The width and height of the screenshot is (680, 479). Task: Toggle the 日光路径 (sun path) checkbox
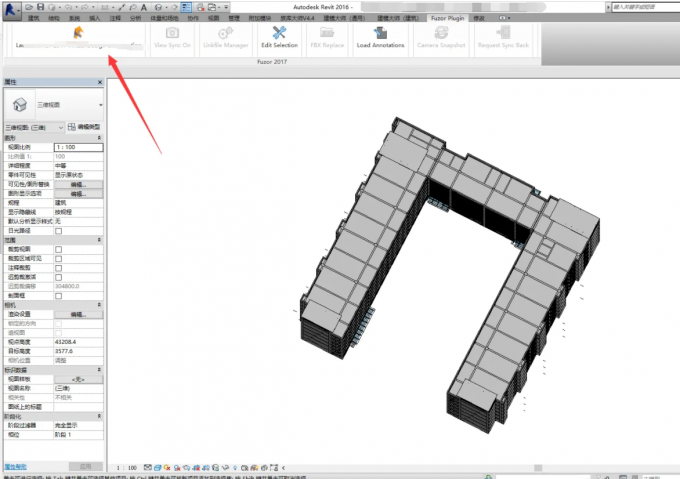point(59,231)
